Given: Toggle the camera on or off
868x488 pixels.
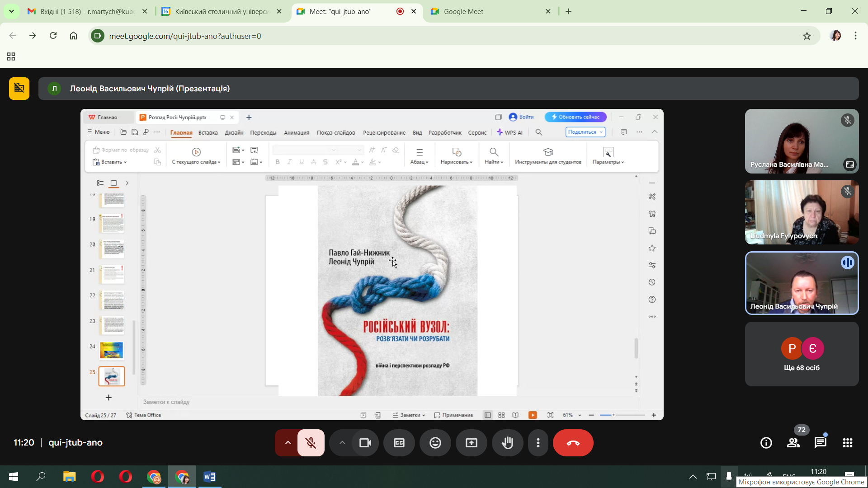Looking at the screenshot, I should click(x=365, y=443).
